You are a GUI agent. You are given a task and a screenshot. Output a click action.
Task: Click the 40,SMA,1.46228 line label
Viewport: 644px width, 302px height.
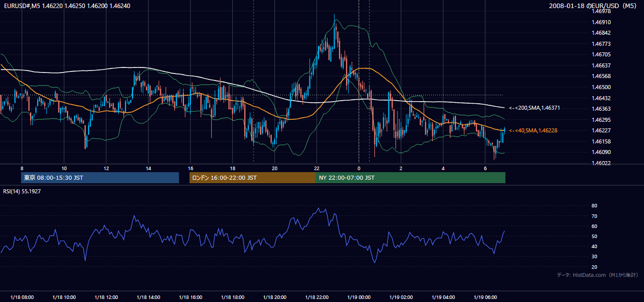533,130
